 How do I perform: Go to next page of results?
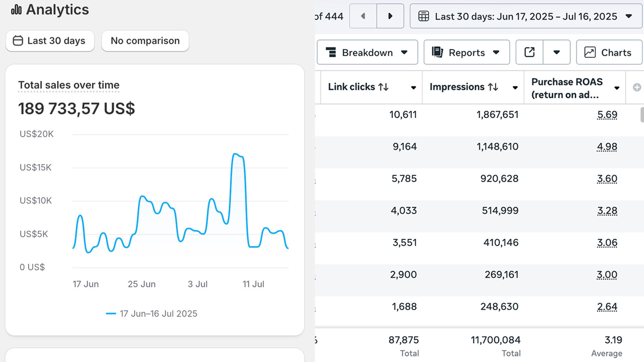(390, 16)
